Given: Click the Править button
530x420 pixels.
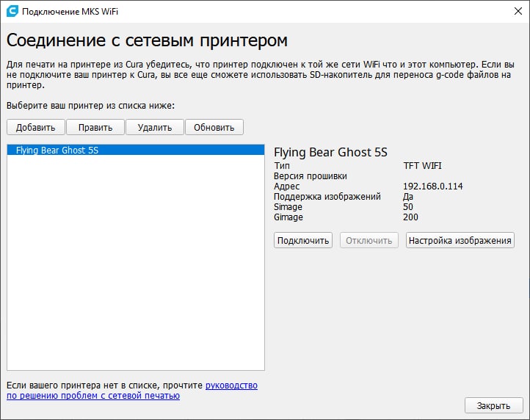Looking at the screenshot, I should (95, 127).
